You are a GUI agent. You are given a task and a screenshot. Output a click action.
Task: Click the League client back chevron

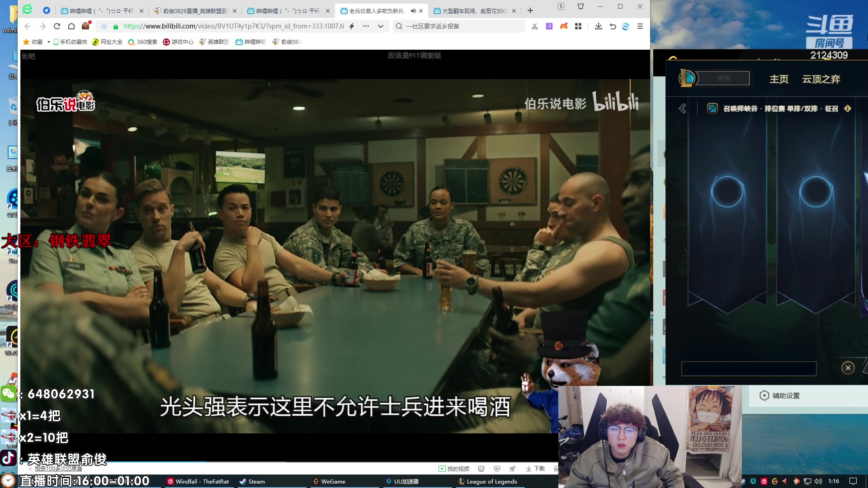[683, 108]
